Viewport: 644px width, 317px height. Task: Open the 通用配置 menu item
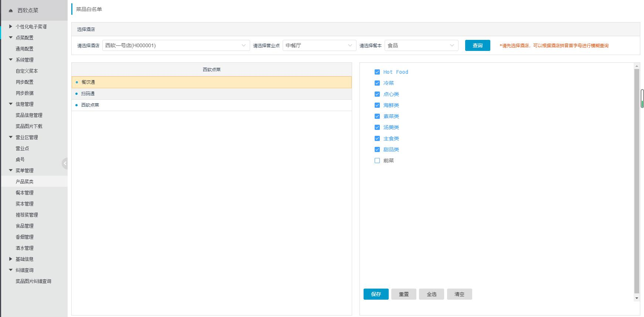click(x=24, y=49)
